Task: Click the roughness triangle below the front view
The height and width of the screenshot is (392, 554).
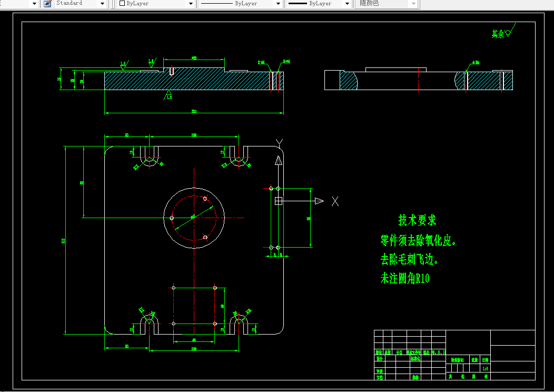Action: point(169,93)
